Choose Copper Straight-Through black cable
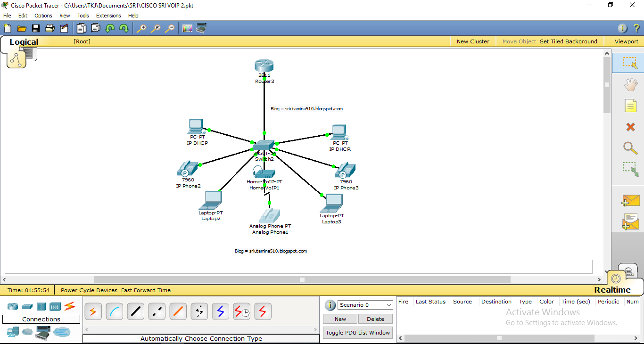644x344 pixels. point(135,311)
